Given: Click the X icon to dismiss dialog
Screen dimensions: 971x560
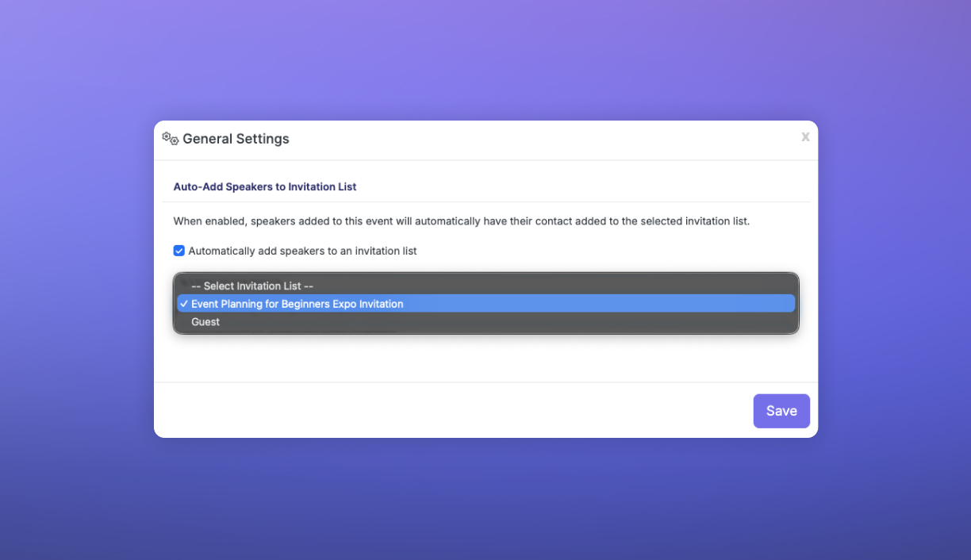Looking at the screenshot, I should (x=805, y=137).
